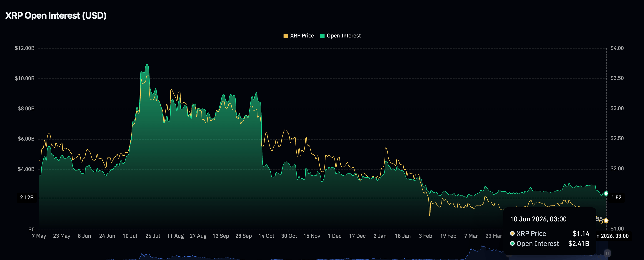Click the $1.00 right axis label
The height and width of the screenshot is (260, 644).
click(x=617, y=228)
